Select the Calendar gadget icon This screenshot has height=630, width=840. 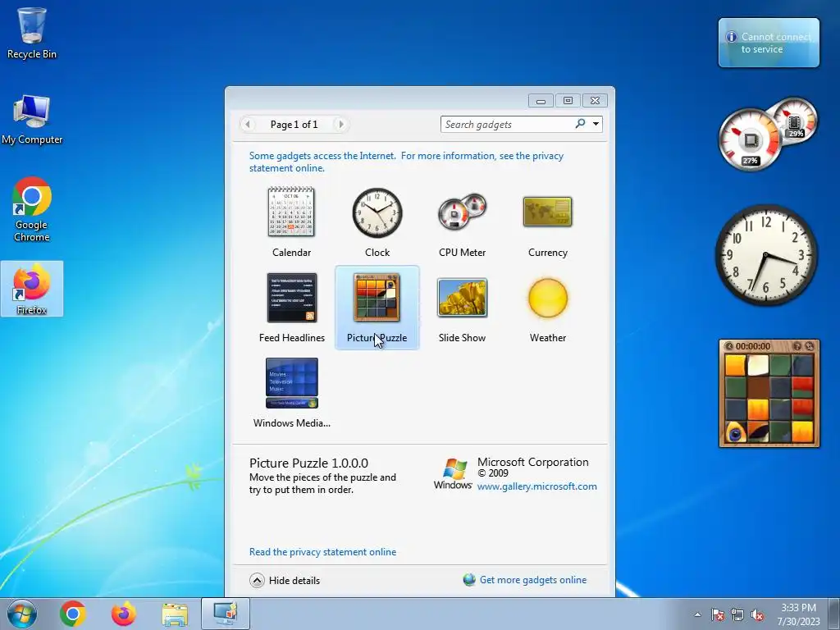coord(291,212)
